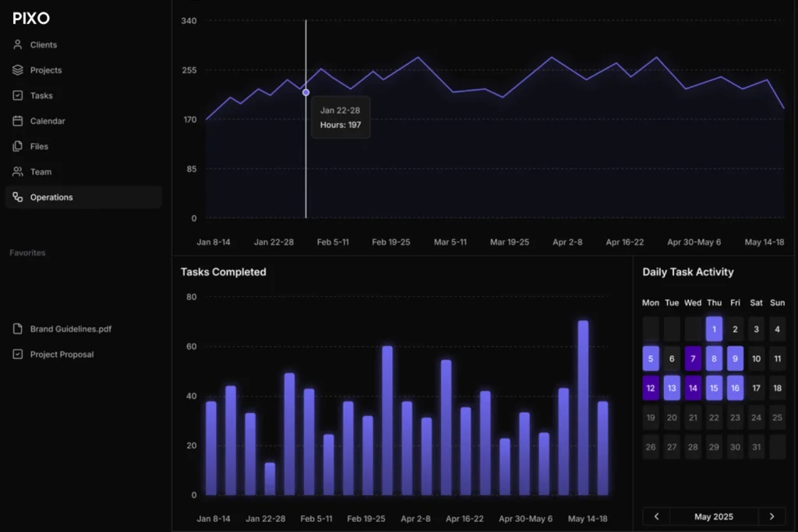The height and width of the screenshot is (532, 798).
Task: Click the Brand Guidelines.pdf file icon
Action: point(18,329)
